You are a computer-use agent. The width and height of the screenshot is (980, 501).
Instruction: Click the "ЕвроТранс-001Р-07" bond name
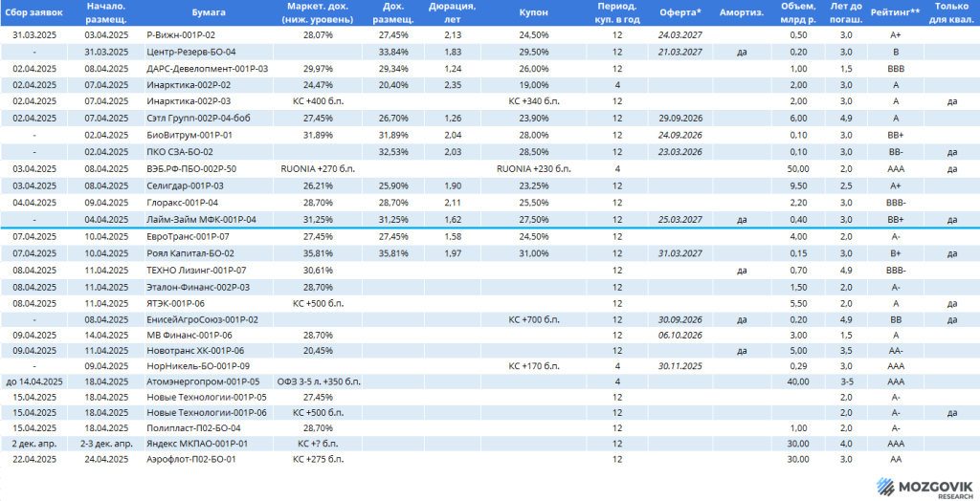(x=189, y=237)
